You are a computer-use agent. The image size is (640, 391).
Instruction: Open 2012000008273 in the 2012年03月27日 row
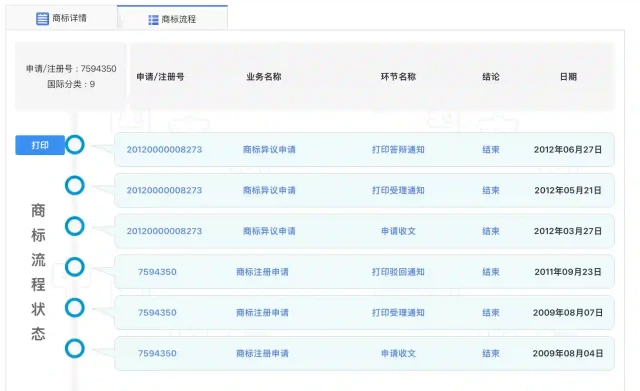[x=164, y=231]
